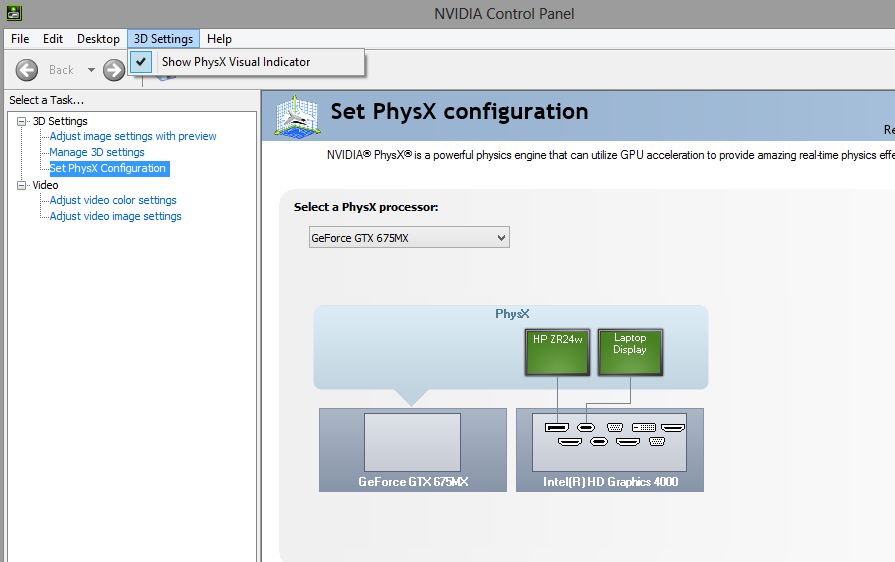
Task: Click the PhysX 3D cube header icon
Action: [296, 116]
